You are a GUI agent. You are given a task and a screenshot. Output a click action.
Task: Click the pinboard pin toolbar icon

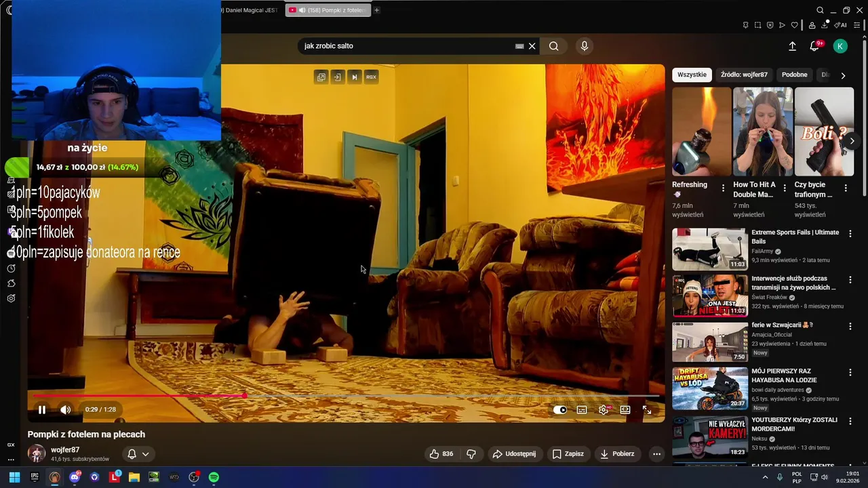pyautogui.click(x=745, y=25)
